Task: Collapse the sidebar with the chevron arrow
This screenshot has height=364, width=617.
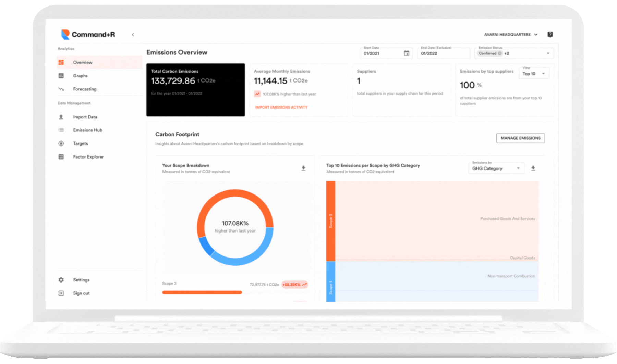Action: 133,35
